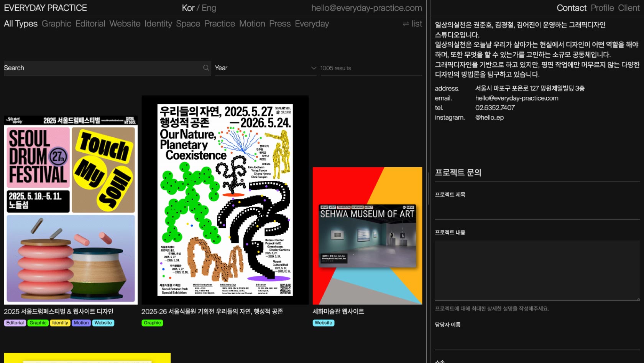Screen dimensions: 644x363
Task: Filter projects by Practice
Action: [x=220, y=24]
